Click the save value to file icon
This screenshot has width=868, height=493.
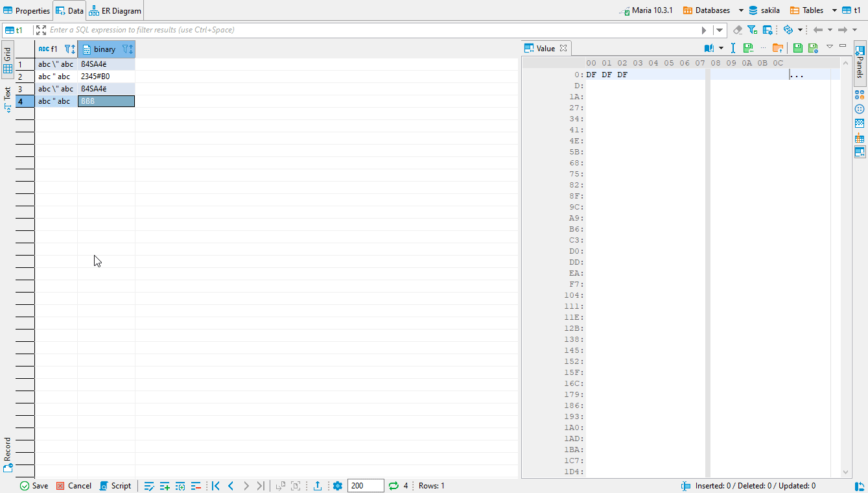click(748, 48)
